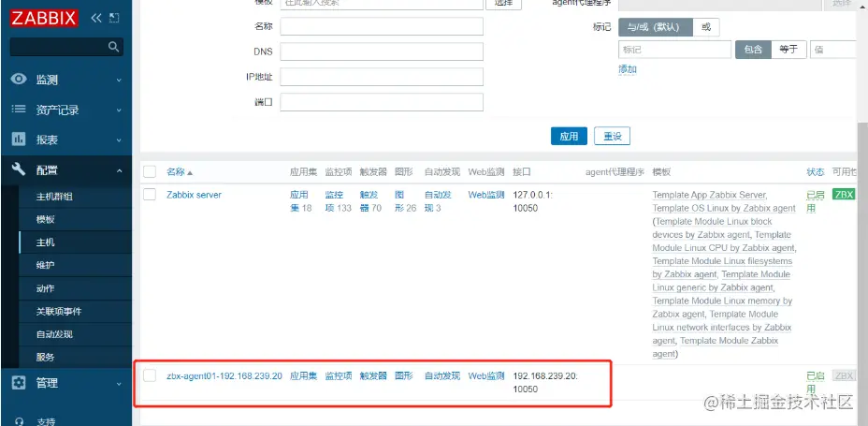
Task: Select 或 tag mode
Action: click(706, 26)
